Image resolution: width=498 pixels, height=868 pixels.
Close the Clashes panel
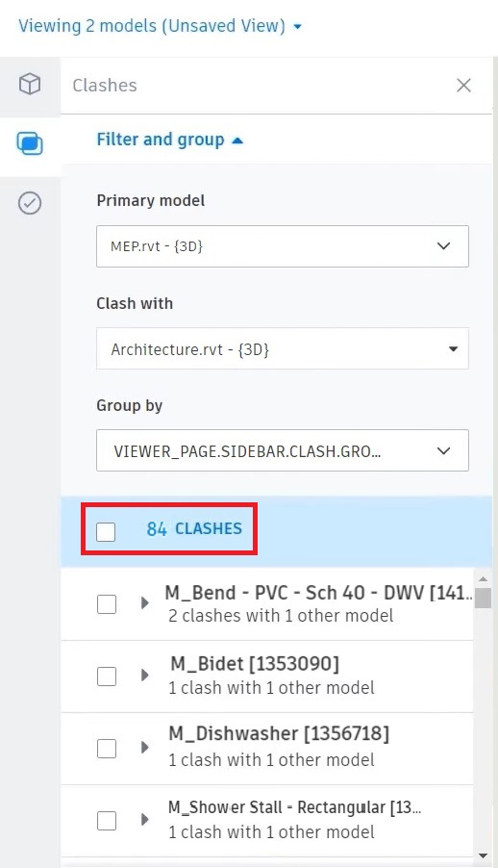point(463,86)
